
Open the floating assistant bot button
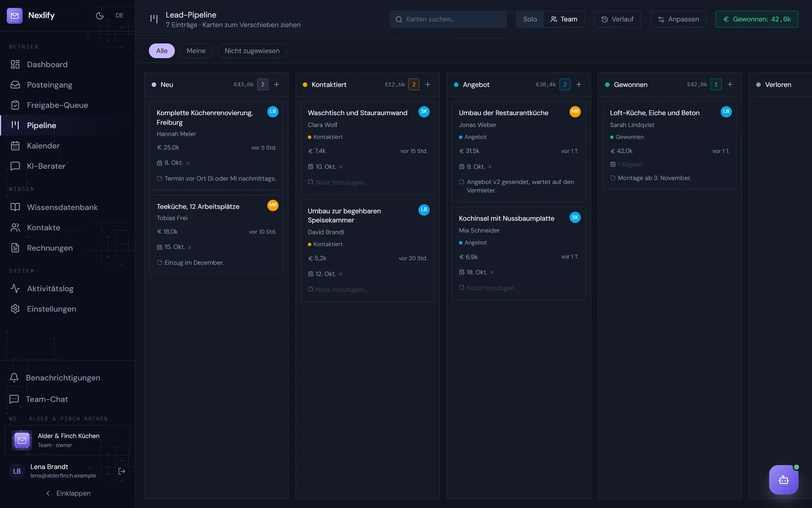pyautogui.click(x=784, y=480)
